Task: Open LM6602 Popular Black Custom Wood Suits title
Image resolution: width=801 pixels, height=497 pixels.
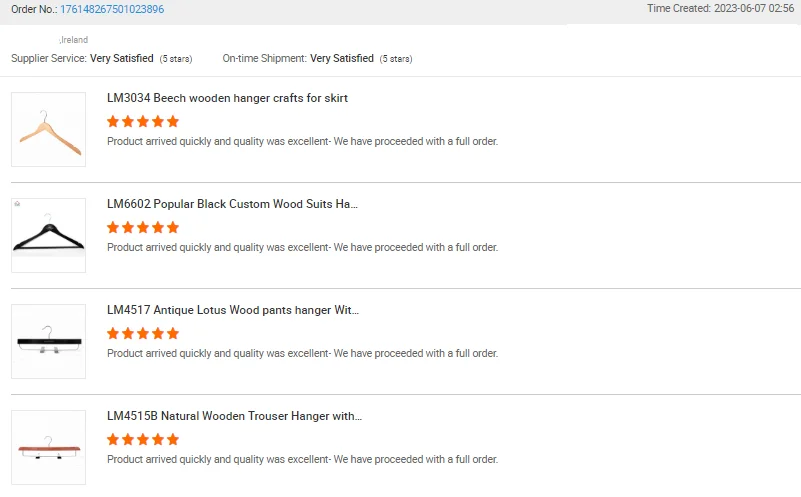Action: click(x=232, y=204)
